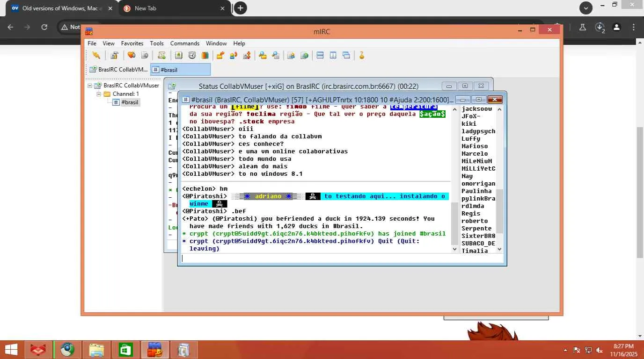Cascade windows via toolbar icon

[346, 55]
